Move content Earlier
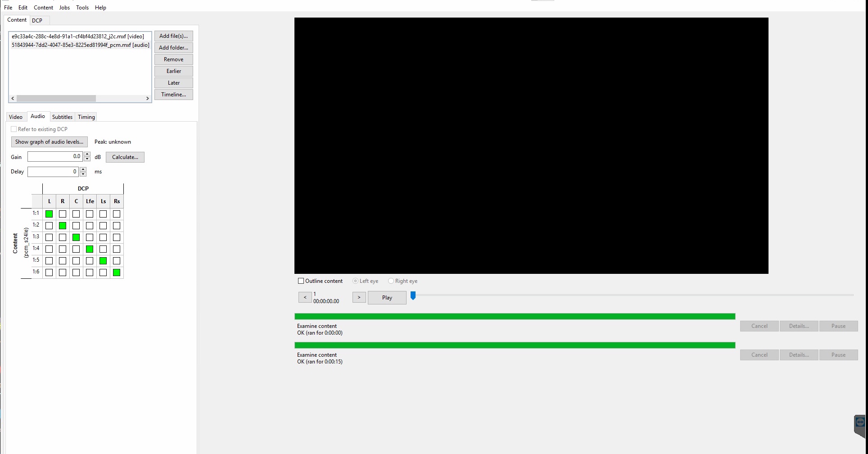The height and width of the screenshot is (454, 868). 174,71
